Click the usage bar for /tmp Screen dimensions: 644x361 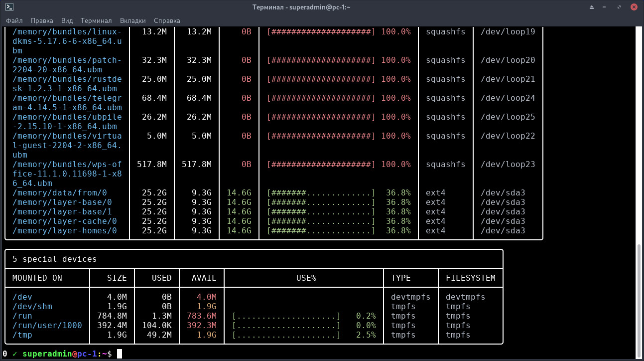point(286,335)
